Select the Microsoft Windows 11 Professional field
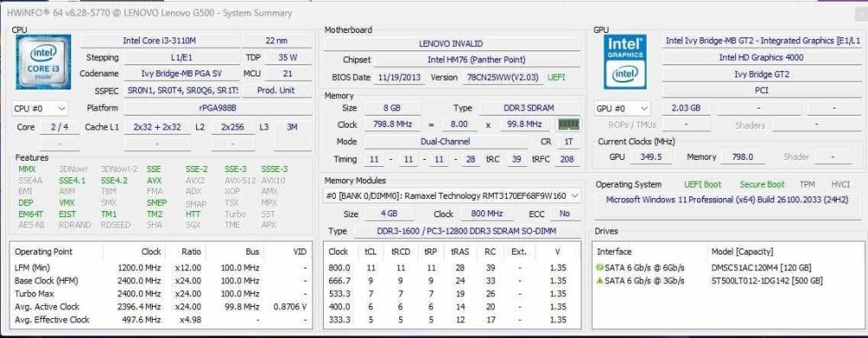The width and height of the screenshot is (868, 338). pos(727,200)
